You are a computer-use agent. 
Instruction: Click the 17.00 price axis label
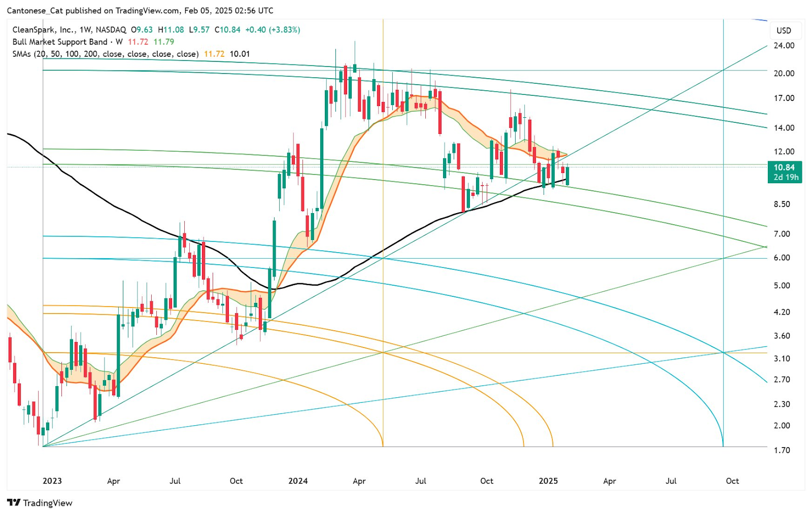784,98
